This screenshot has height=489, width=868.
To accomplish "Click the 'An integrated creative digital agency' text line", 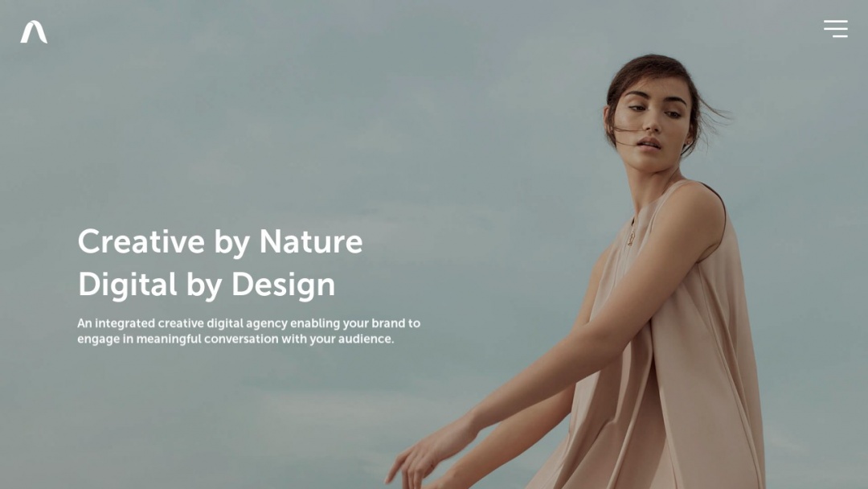I will click(248, 323).
